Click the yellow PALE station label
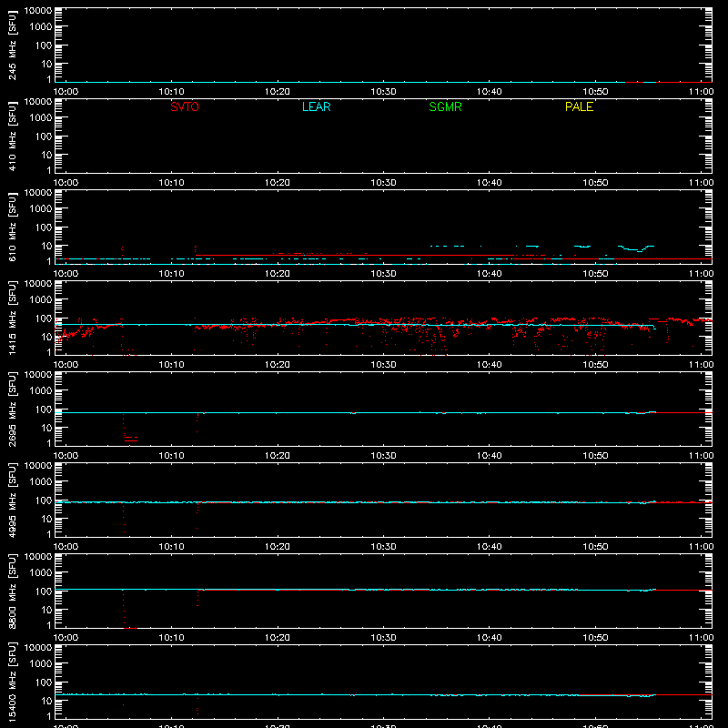Screen dimensions: 728x728 click(579, 106)
